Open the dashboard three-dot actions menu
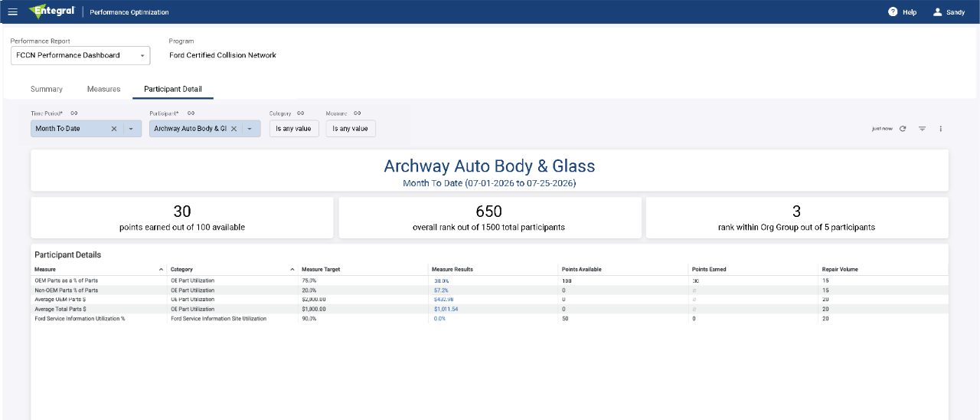The width and height of the screenshot is (980, 420). point(941,129)
